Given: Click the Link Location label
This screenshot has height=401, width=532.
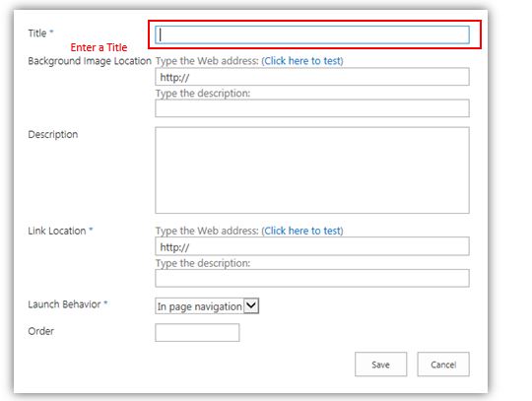Looking at the screenshot, I should click(57, 231).
